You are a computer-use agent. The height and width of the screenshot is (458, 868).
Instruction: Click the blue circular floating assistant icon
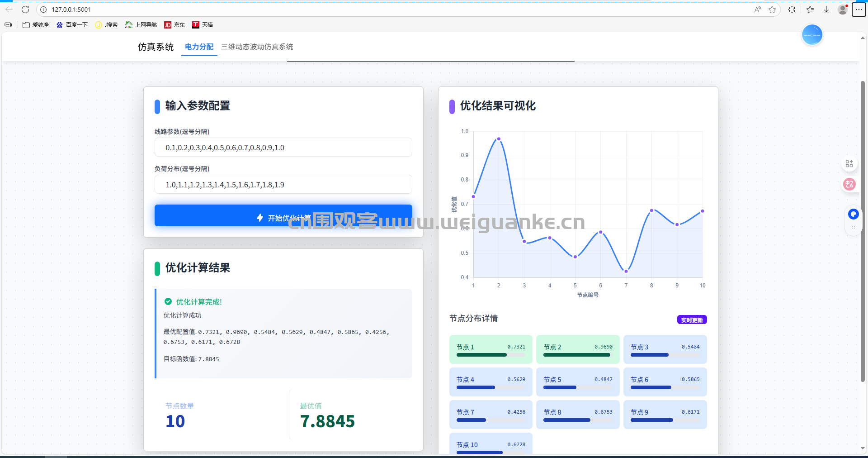coord(853,214)
